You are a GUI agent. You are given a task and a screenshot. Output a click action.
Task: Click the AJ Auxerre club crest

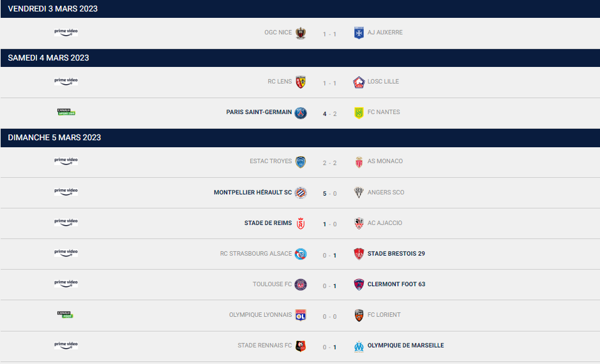[359, 33]
